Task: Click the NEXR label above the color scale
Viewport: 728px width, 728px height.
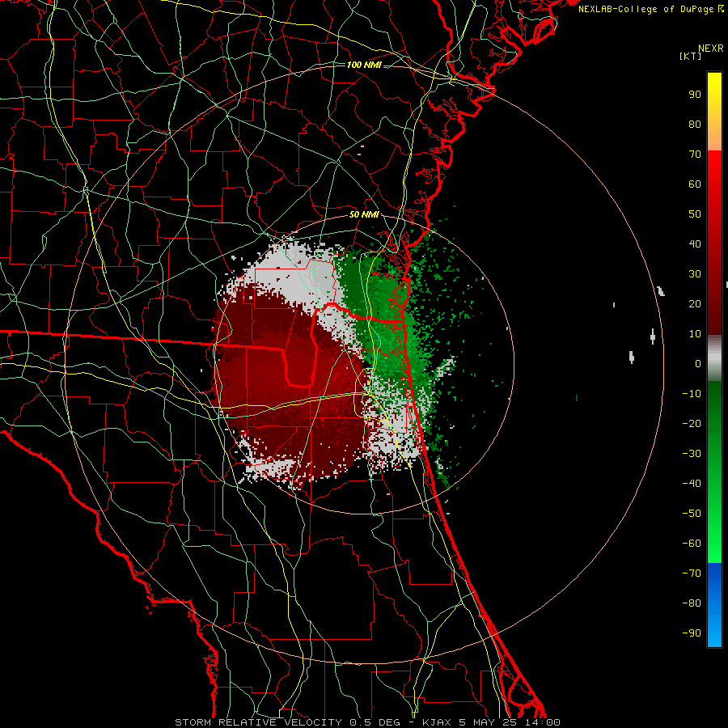Action: (x=711, y=49)
